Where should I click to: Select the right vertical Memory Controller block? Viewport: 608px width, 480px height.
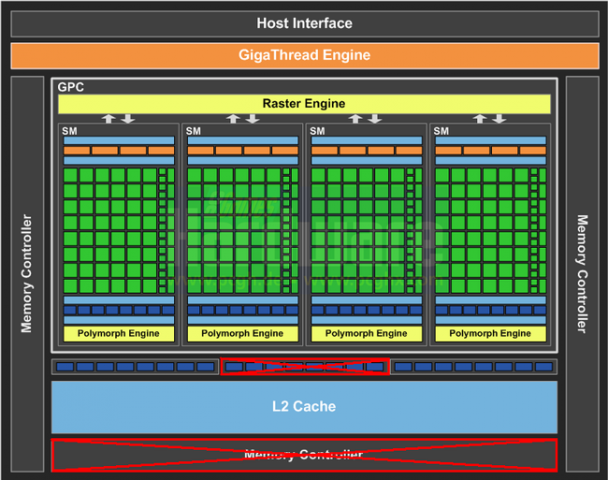click(x=582, y=274)
